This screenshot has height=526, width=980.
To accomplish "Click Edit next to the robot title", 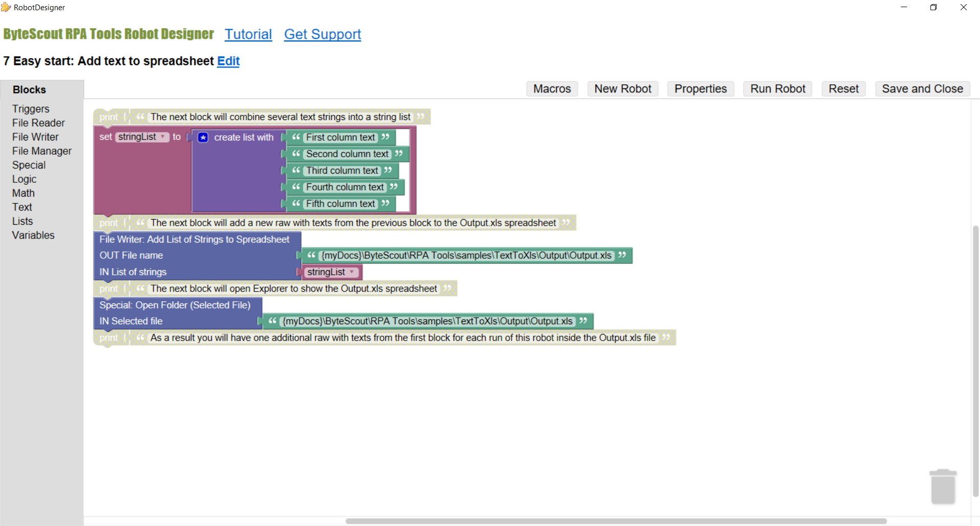I will point(228,61).
